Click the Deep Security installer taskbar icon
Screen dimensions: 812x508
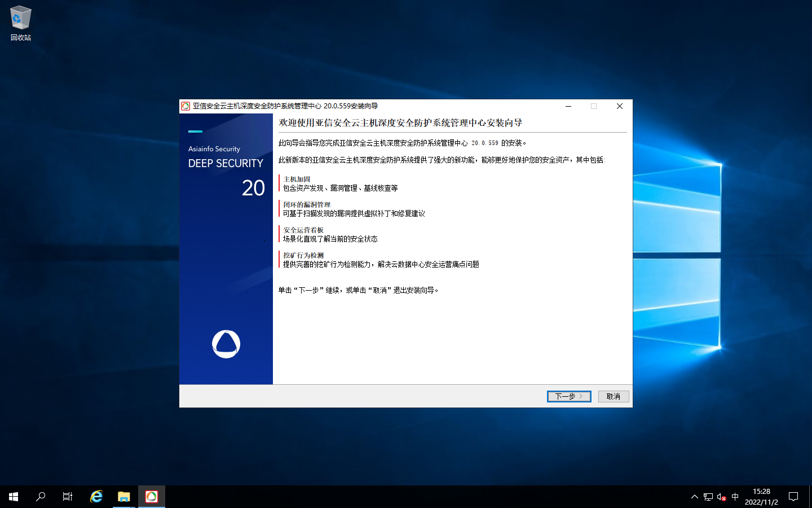click(x=152, y=497)
